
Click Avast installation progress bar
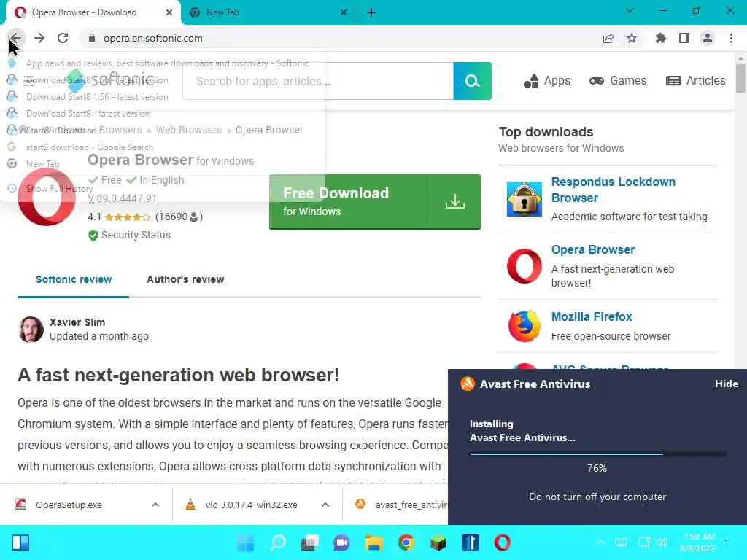click(598, 454)
